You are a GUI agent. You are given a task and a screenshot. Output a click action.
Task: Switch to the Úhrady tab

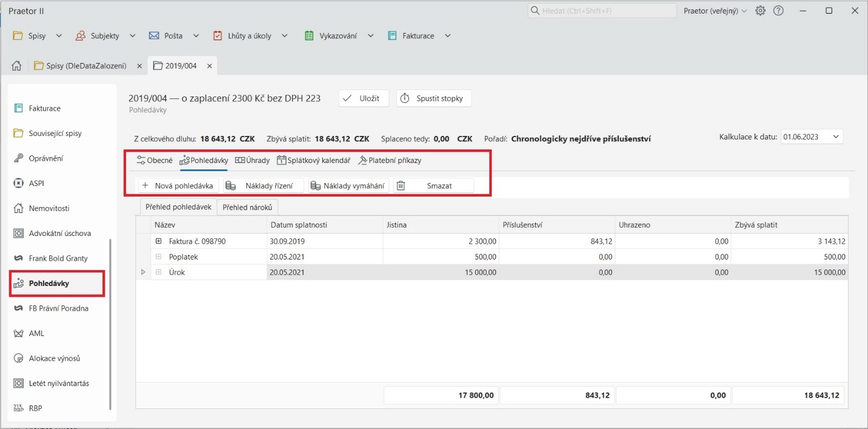(253, 160)
